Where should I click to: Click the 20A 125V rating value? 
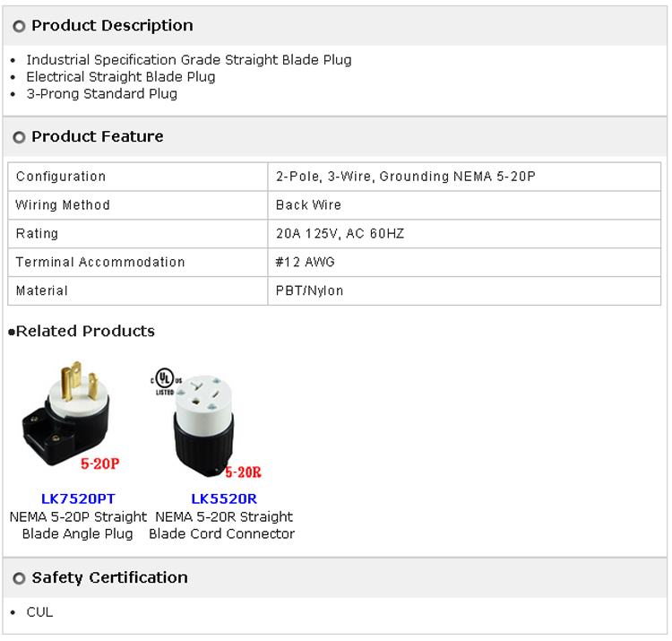(x=340, y=234)
